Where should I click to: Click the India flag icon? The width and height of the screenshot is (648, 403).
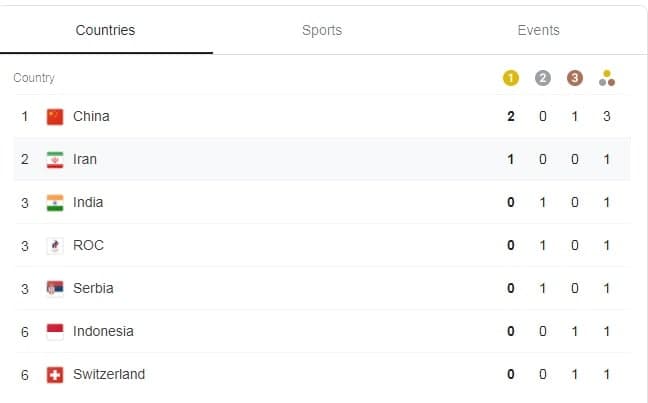tap(55, 203)
